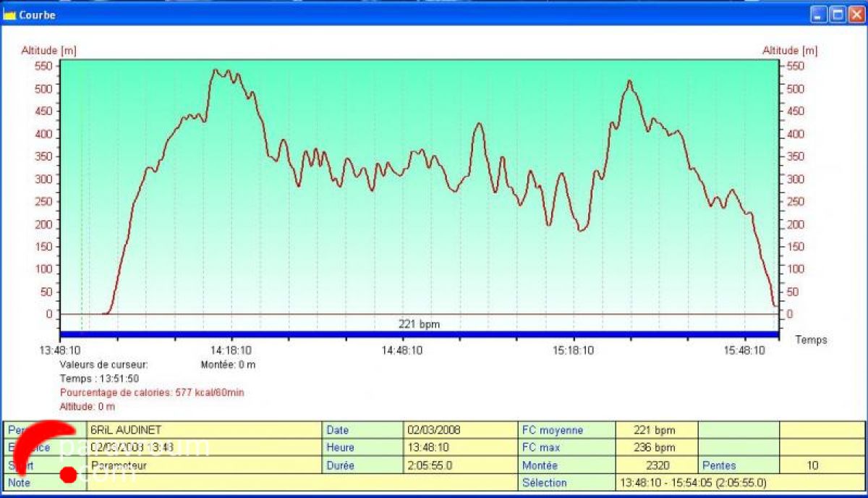Click the 15:18:10 time axis label
This screenshot has width=868, height=498.
pos(574,350)
